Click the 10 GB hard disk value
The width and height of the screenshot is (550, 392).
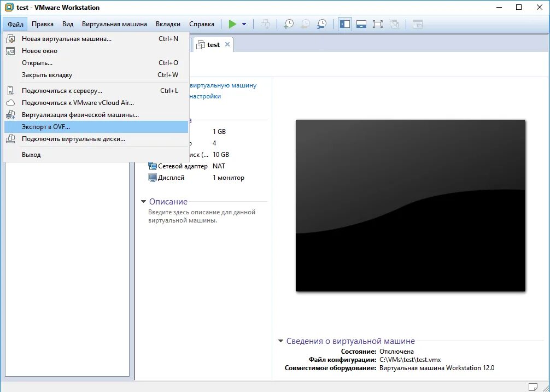pyautogui.click(x=221, y=155)
